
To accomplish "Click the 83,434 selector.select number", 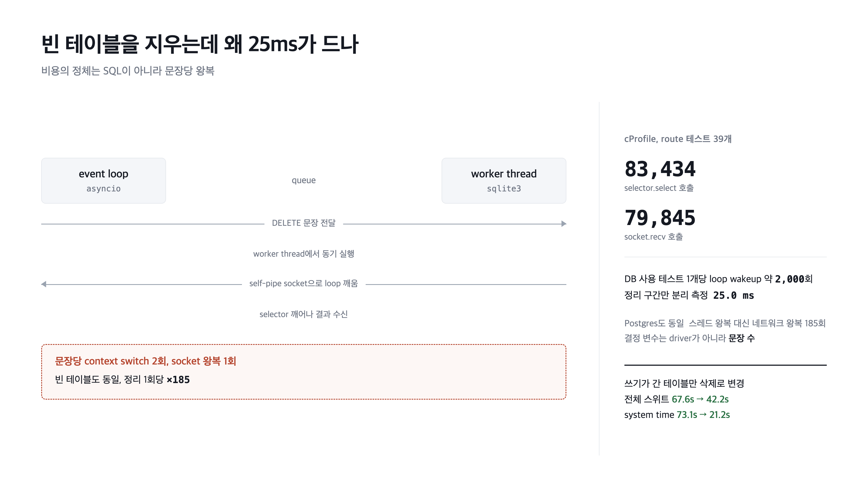I will [x=660, y=169].
